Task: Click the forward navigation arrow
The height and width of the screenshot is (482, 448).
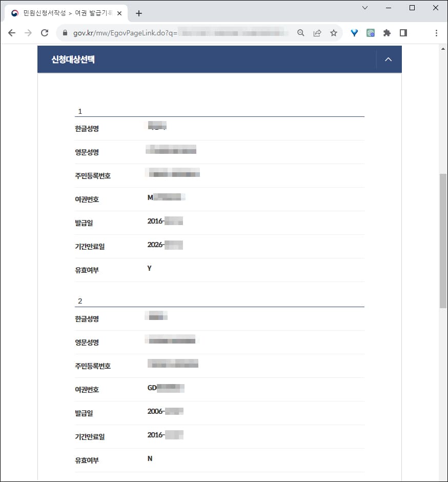Action: click(28, 32)
